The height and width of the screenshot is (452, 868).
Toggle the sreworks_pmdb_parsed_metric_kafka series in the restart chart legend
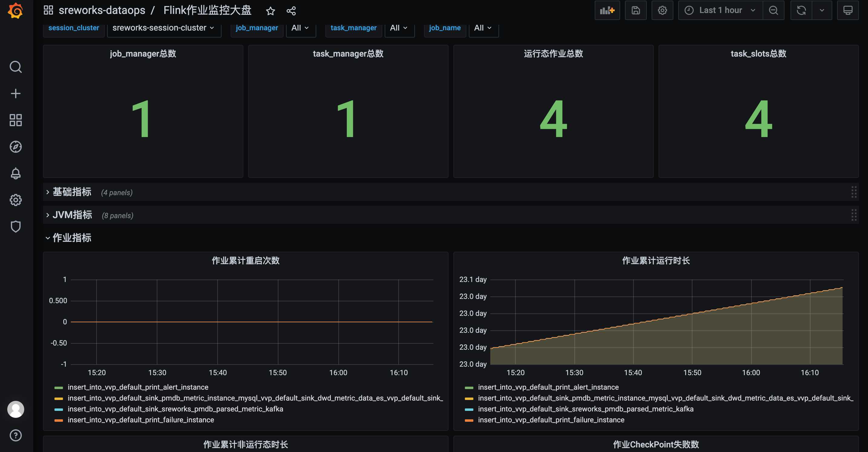coord(175,409)
